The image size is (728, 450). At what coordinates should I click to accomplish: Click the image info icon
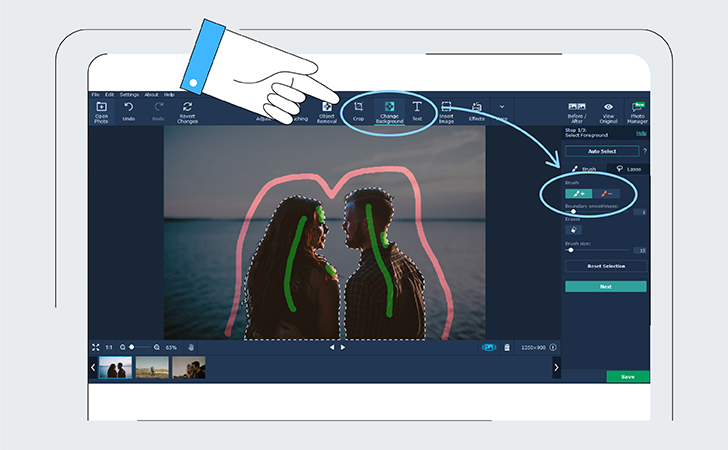553,347
